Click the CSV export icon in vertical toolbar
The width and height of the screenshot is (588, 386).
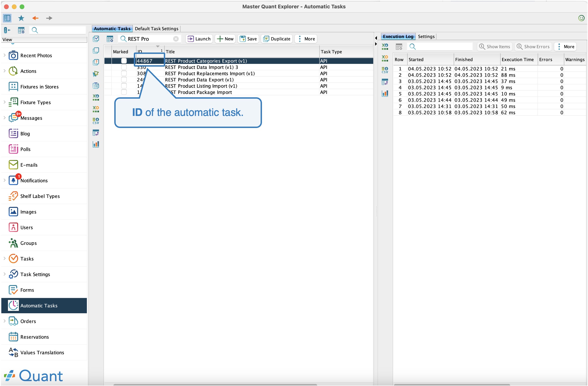(96, 121)
